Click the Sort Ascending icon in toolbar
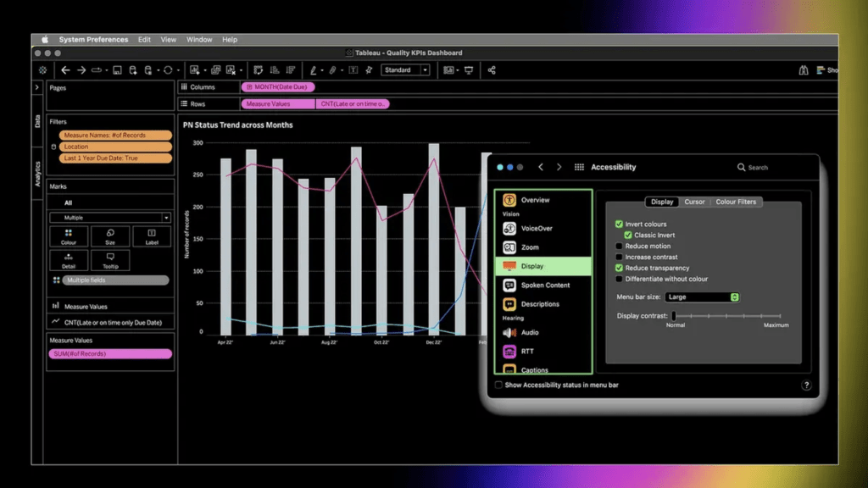The height and width of the screenshot is (488, 868). coord(275,70)
